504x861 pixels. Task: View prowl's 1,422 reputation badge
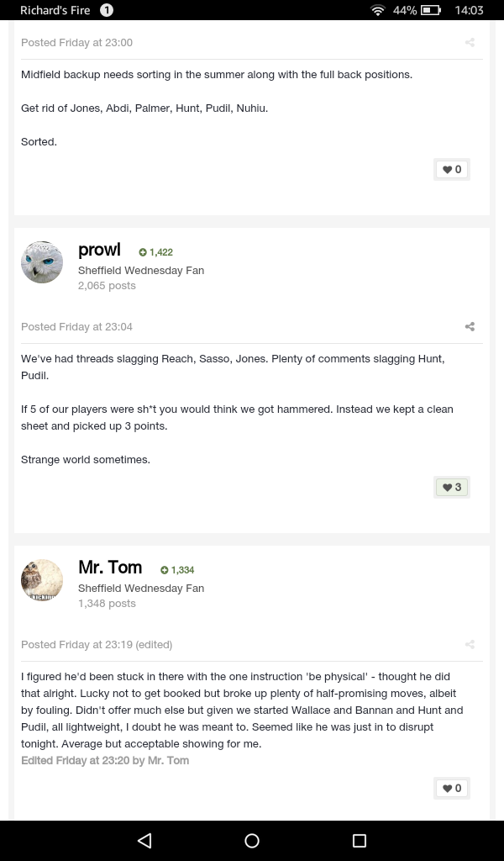tap(156, 252)
